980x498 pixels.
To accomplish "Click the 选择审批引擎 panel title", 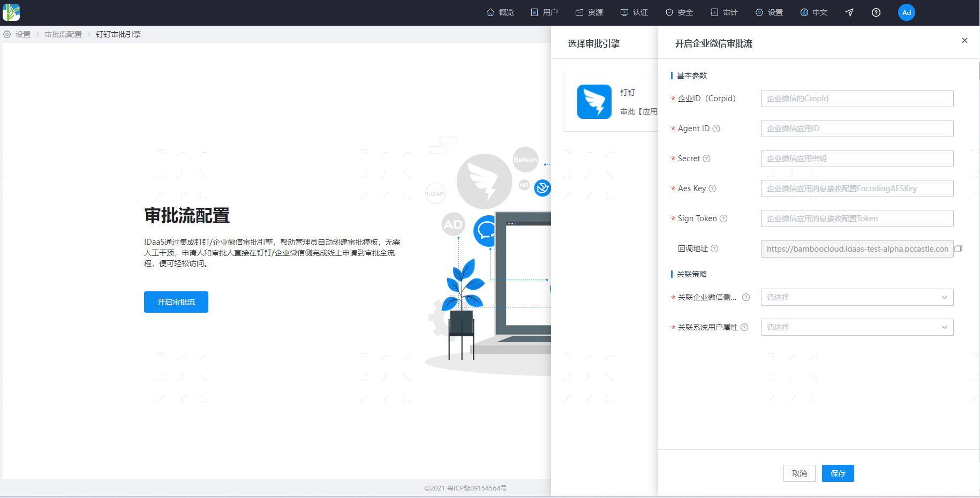I will pyautogui.click(x=594, y=43).
